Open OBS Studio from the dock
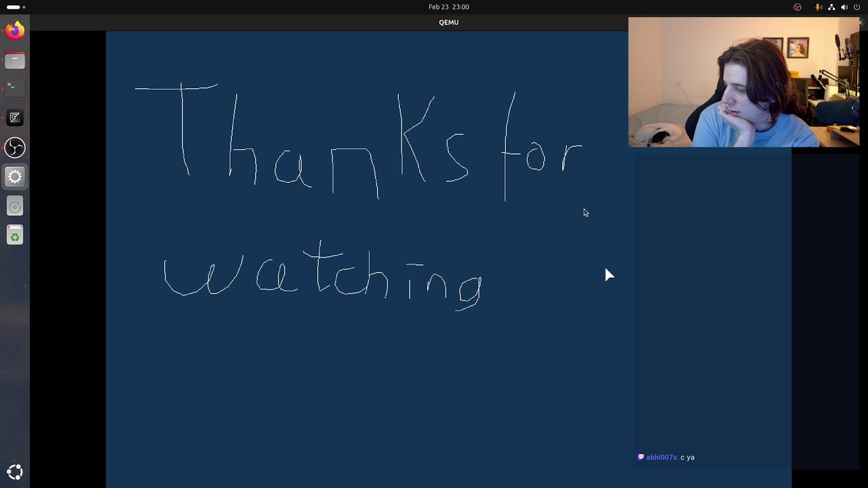Viewport: 868px width, 488px height. pos(15,148)
